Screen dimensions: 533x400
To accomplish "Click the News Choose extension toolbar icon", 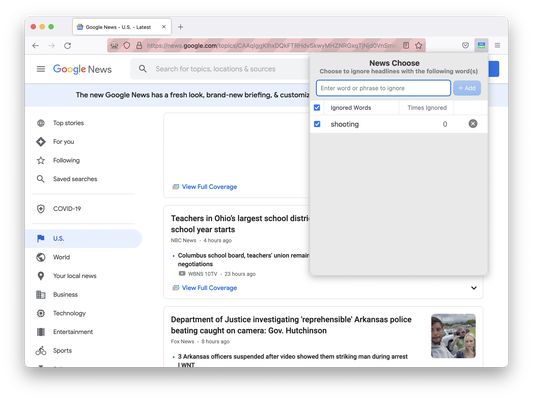I will coord(481,45).
